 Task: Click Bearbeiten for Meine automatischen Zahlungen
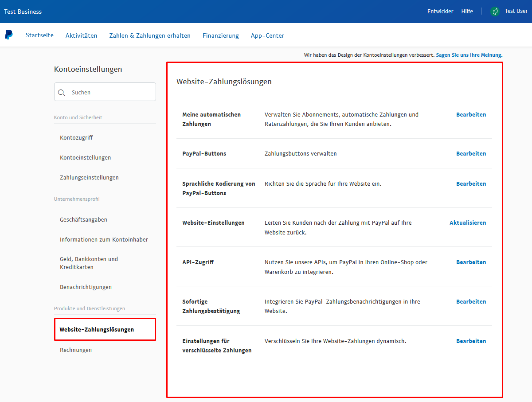(x=471, y=114)
